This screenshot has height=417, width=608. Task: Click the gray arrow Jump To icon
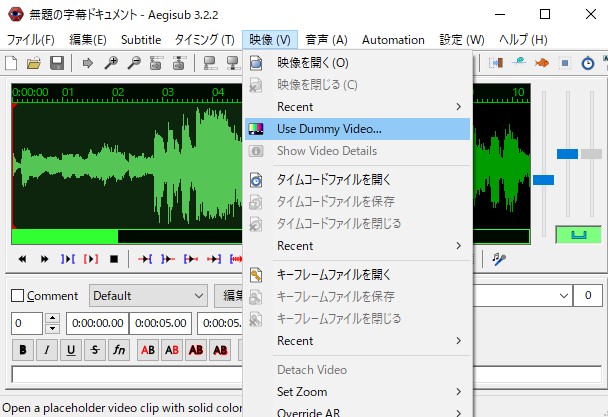pos(88,63)
